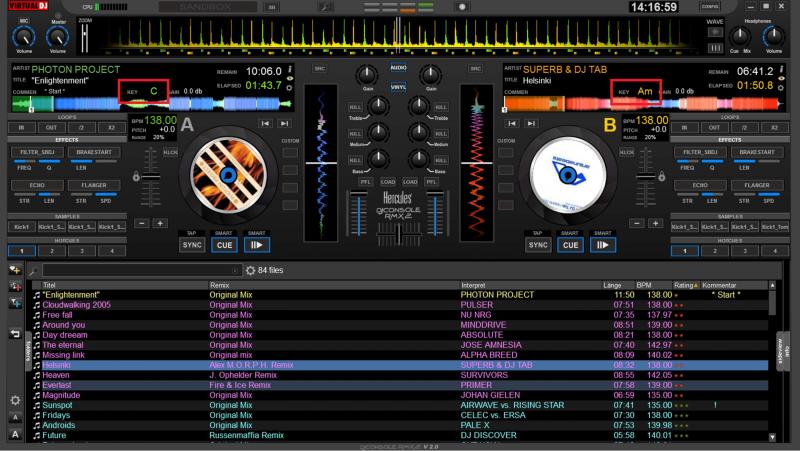Select the 'Sunspot' track row
The height and width of the screenshot is (451, 800).
[399, 405]
